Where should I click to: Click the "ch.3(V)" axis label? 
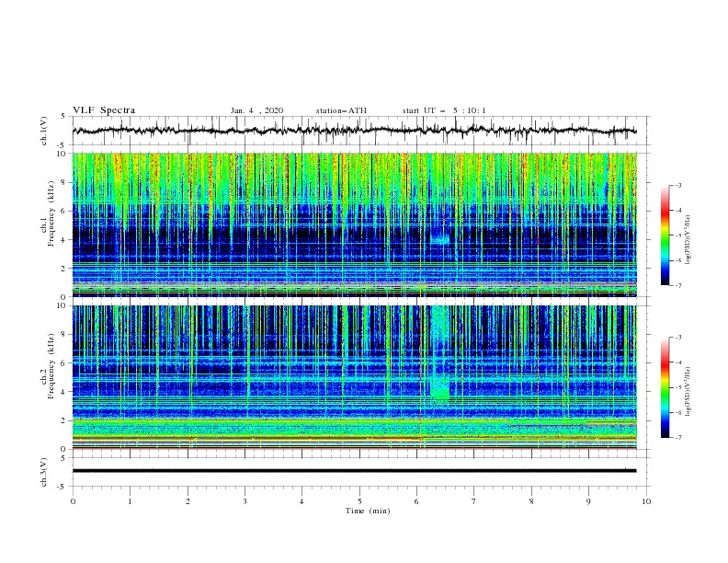coord(44,472)
